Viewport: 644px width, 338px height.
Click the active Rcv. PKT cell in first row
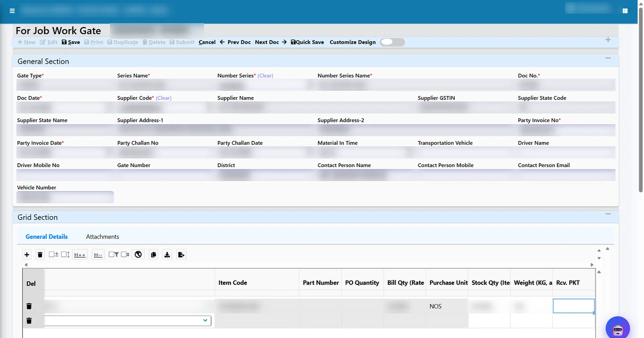point(574,306)
